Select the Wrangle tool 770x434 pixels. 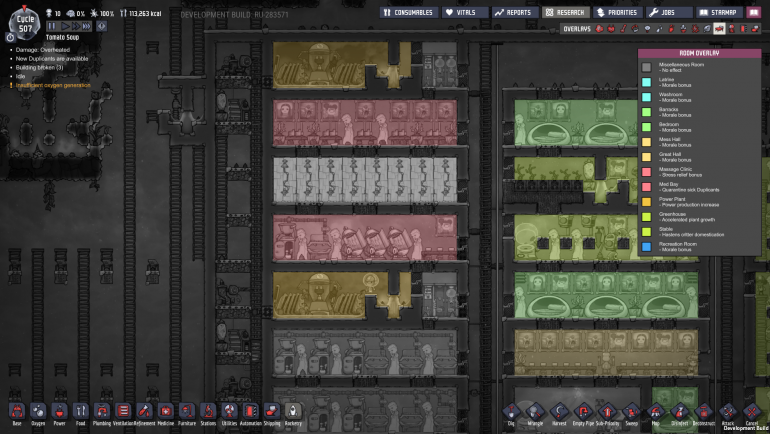click(535, 412)
